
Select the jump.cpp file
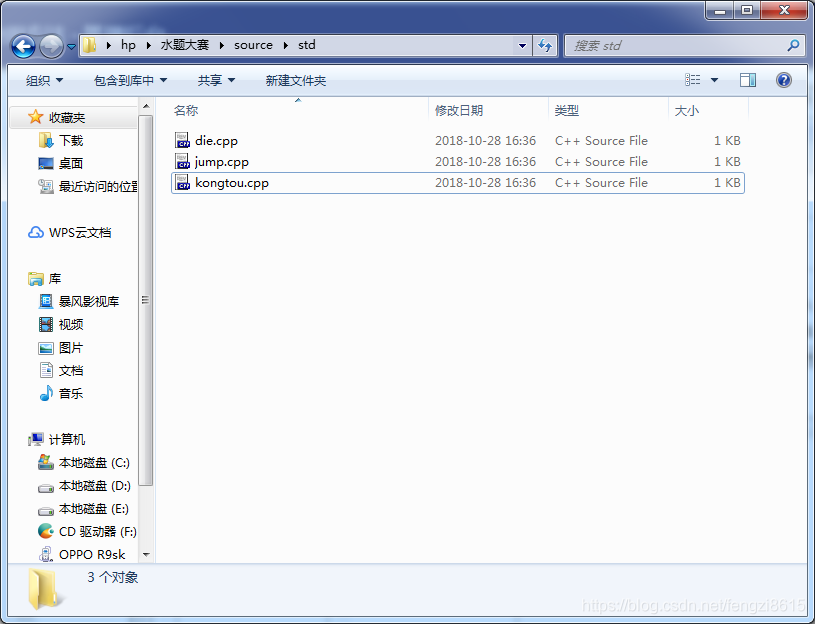pos(221,162)
